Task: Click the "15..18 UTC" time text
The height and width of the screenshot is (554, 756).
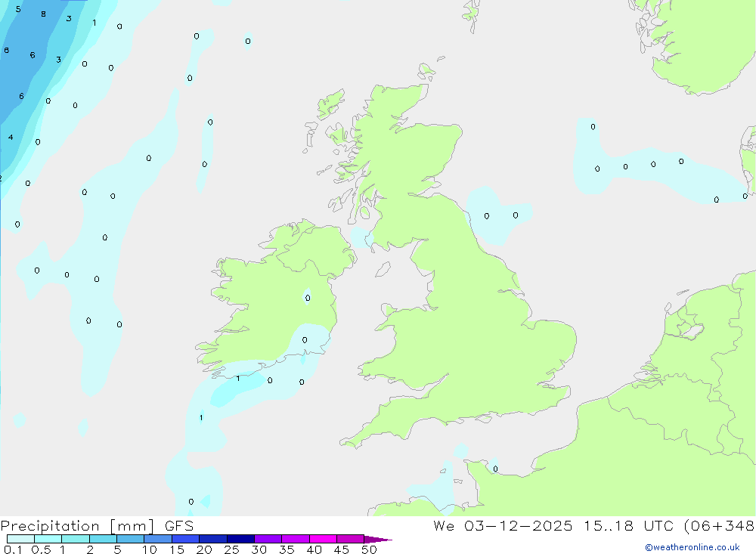Action: [x=628, y=525]
